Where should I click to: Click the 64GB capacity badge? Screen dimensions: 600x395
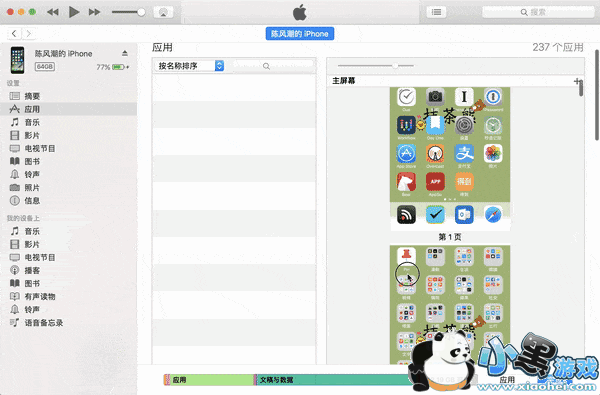tap(45, 67)
